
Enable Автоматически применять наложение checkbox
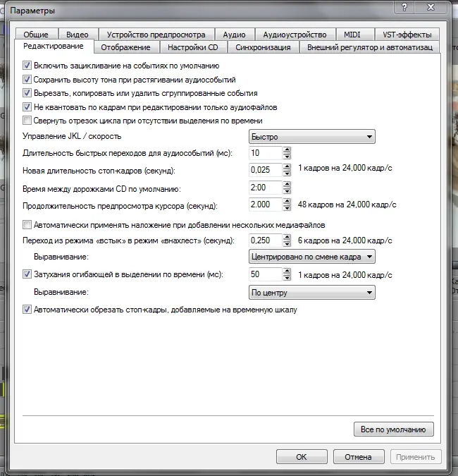27,225
